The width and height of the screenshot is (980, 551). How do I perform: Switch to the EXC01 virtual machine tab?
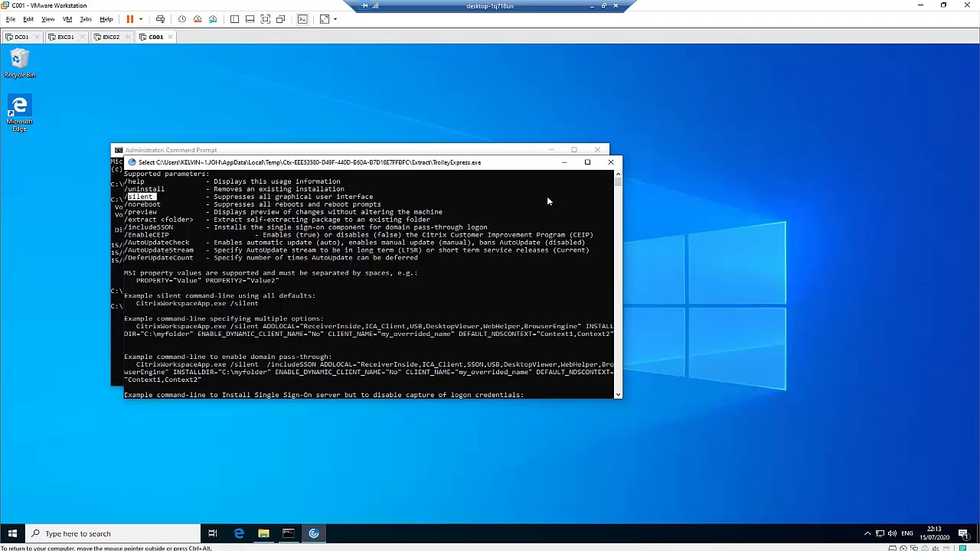click(66, 37)
